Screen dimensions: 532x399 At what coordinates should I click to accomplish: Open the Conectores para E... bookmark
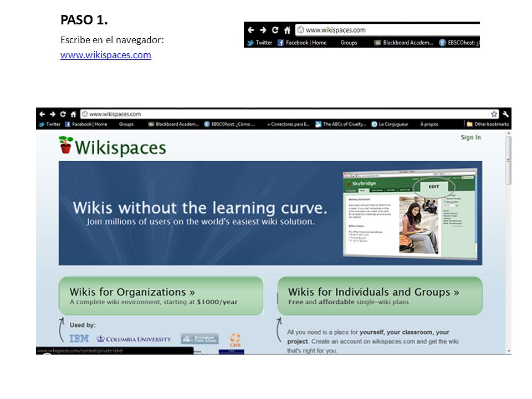(x=288, y=124)
